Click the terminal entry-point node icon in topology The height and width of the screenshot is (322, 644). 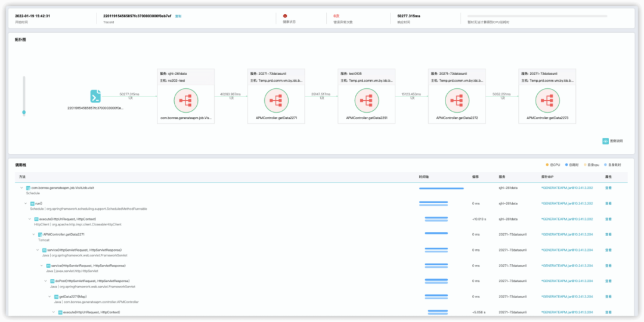click(x=95, y=97)
